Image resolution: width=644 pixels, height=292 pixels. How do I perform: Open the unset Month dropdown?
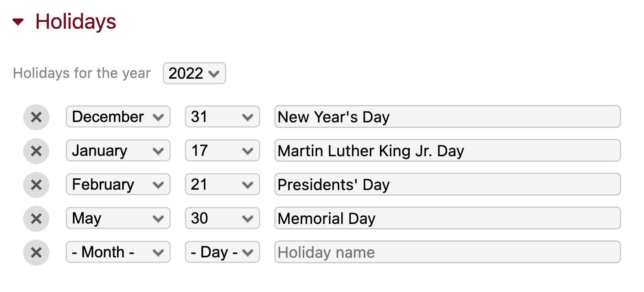click(117, 252)
